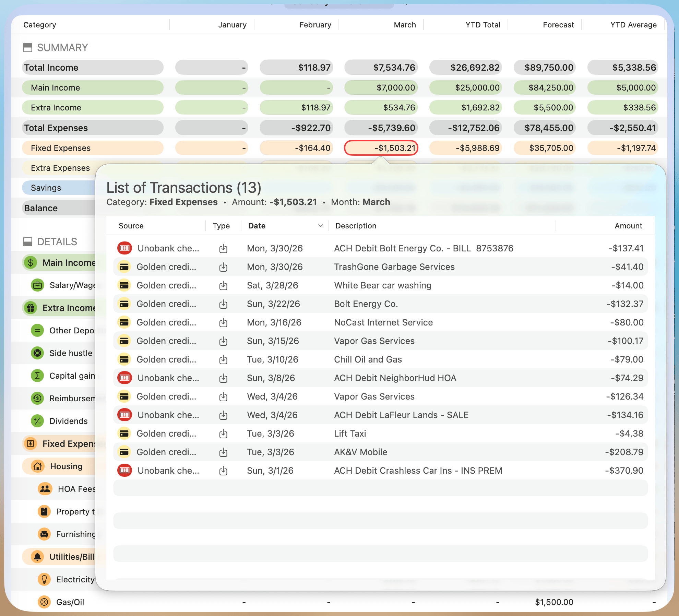Open the Date column sort chevron
The height and width of the screenshot is (616, 679).
(x=320, y=226)
